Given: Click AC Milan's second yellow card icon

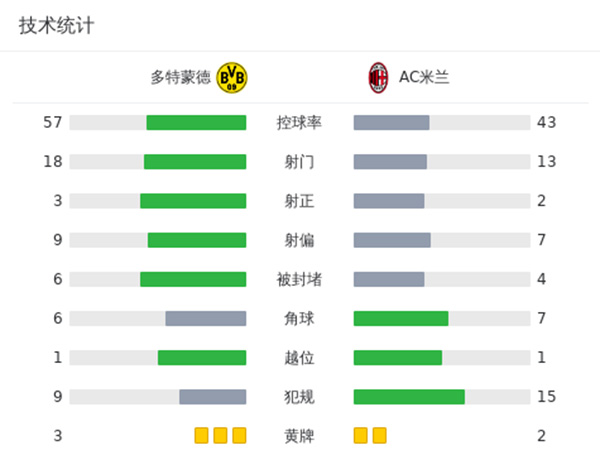Looking at the screenshot, I should pyautogui.click(x=379, y=435).
